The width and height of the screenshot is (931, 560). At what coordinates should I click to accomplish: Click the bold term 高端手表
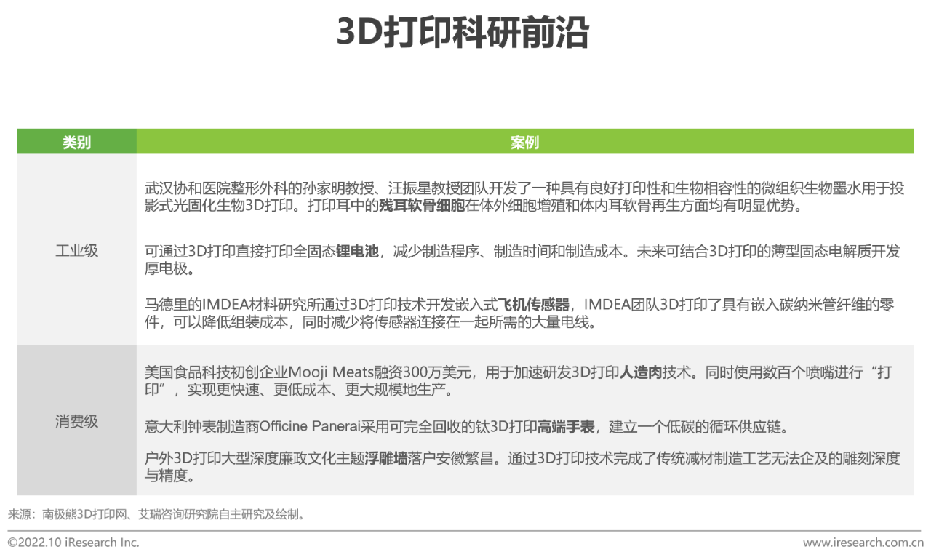point(566,426)
